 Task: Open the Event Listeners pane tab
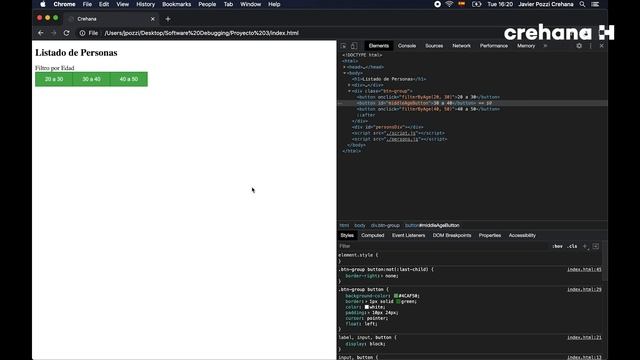(x=409, y=236)
